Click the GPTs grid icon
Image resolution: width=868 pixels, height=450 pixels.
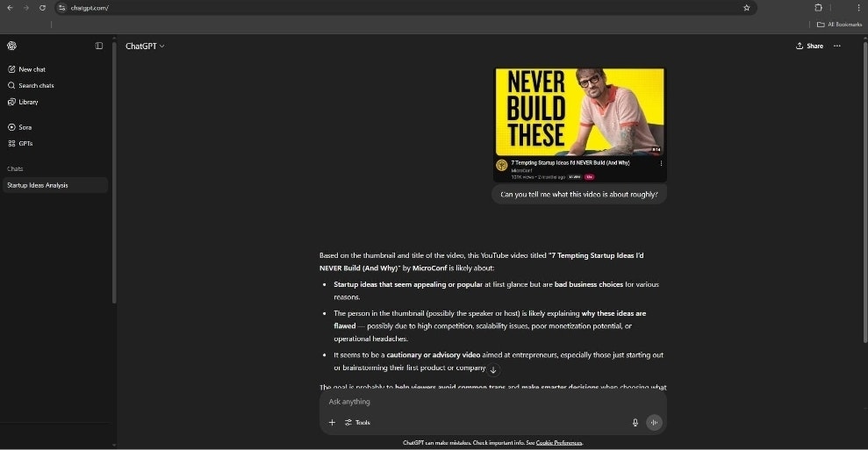[x=11, y=143]
